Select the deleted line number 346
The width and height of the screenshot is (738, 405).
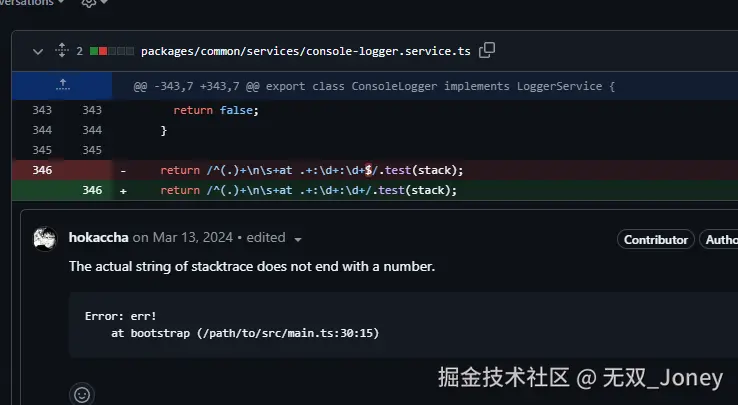(x=42, y=170)
